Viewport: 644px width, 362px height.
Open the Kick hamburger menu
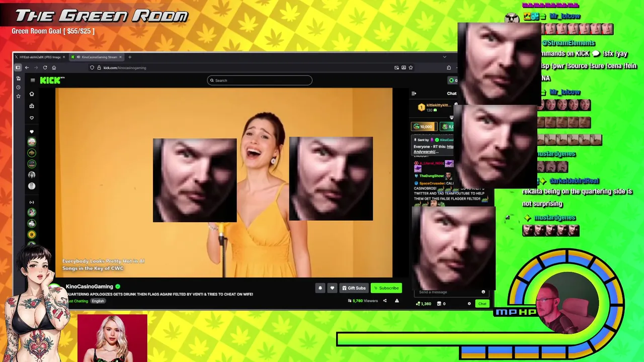33,80
